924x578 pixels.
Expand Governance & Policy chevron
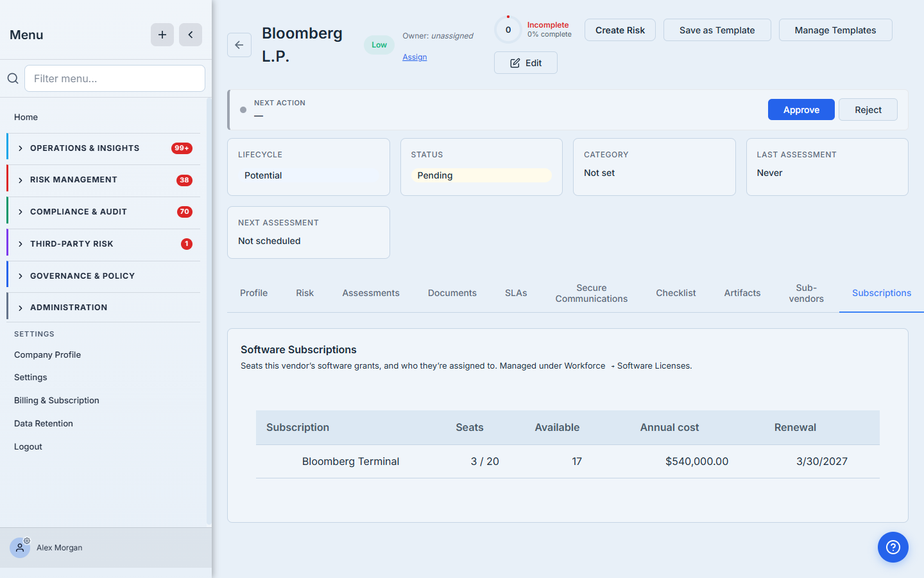click(21, 276)
